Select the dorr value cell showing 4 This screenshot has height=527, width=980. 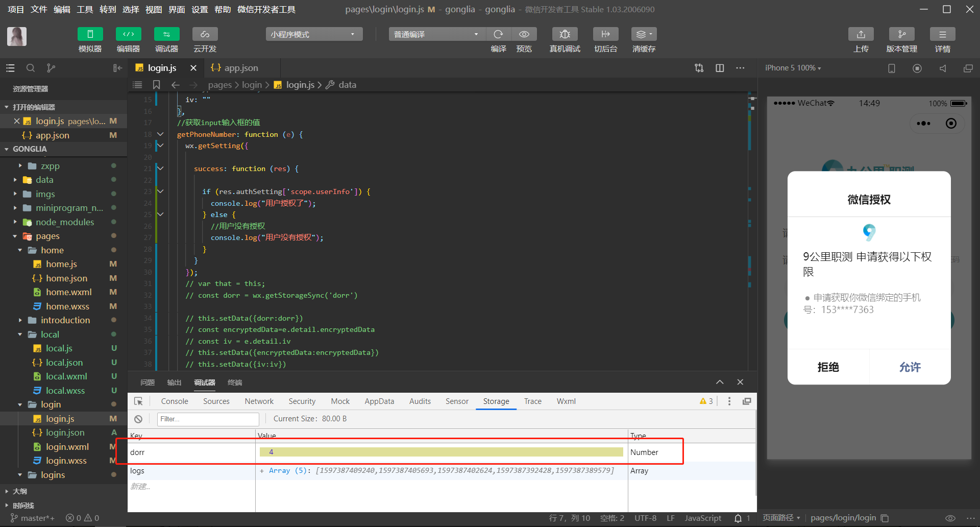[442, 452]
